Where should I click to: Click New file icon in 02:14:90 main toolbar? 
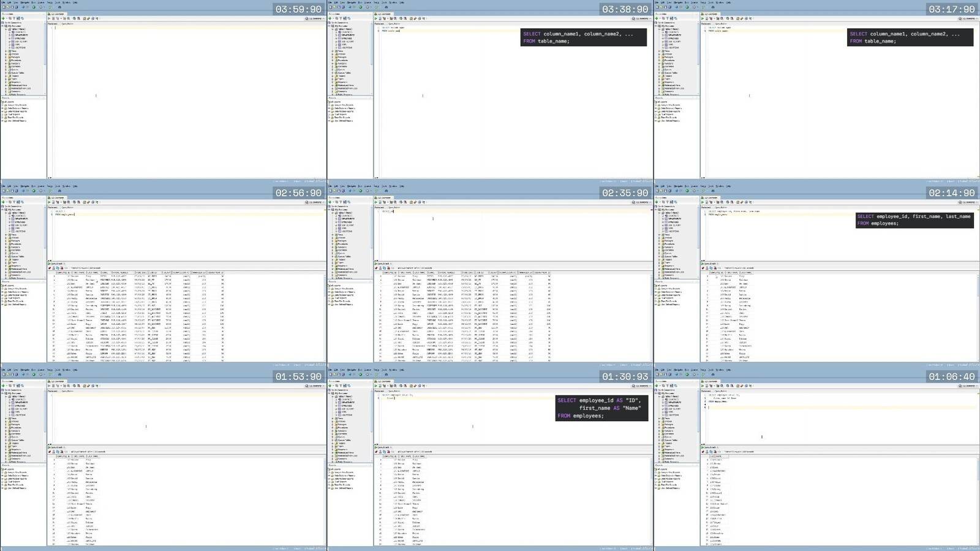(x=657, y=191)
